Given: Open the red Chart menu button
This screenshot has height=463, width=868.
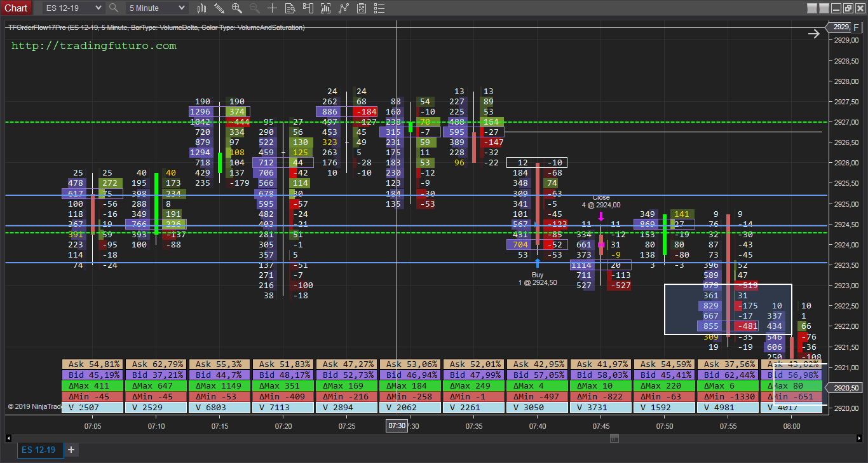Looking at the screenshot, I should point(16,8).
